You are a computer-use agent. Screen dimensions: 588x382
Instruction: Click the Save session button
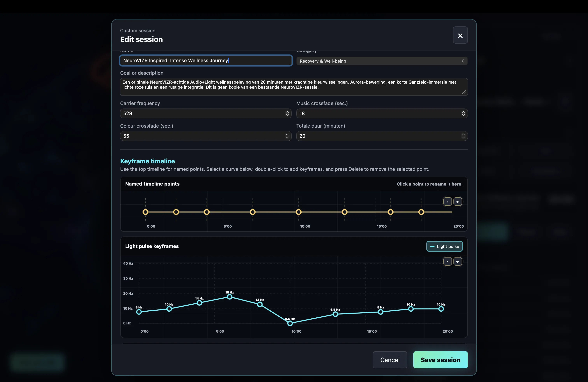click(440, 360)
